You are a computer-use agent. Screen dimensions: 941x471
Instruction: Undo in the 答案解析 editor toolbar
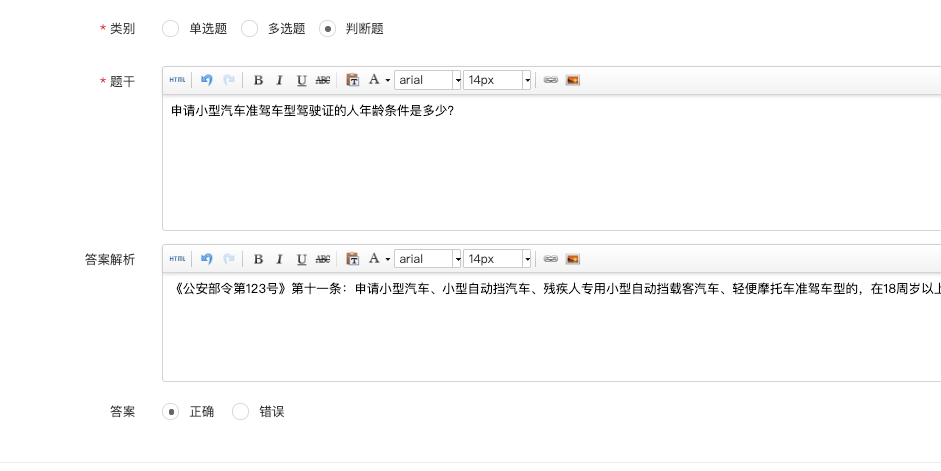(x=206, y=259)
